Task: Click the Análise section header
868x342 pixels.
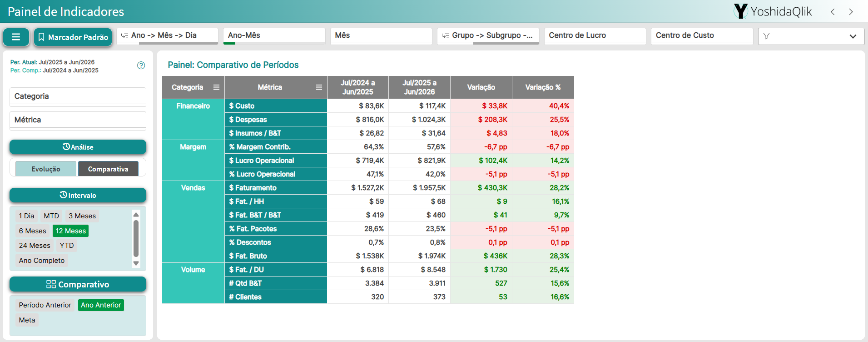Action: 78,147
